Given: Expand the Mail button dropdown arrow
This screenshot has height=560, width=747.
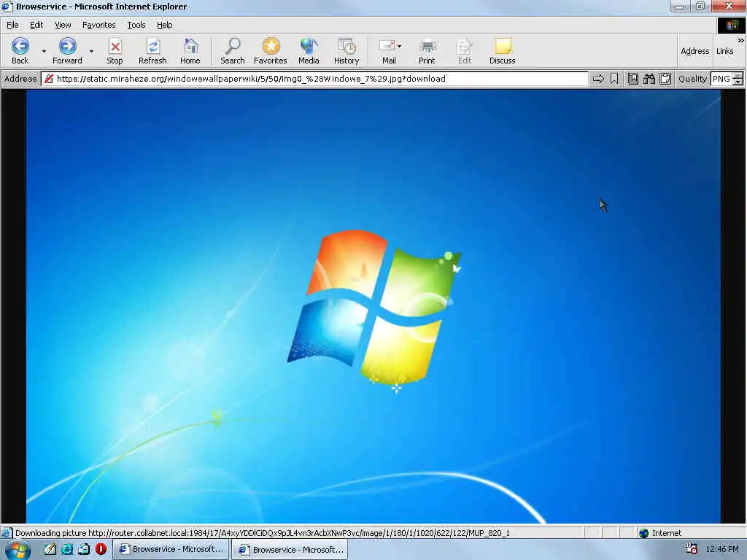Looking at the screenshot, I should pyautogui.click(x=399, y=46).
